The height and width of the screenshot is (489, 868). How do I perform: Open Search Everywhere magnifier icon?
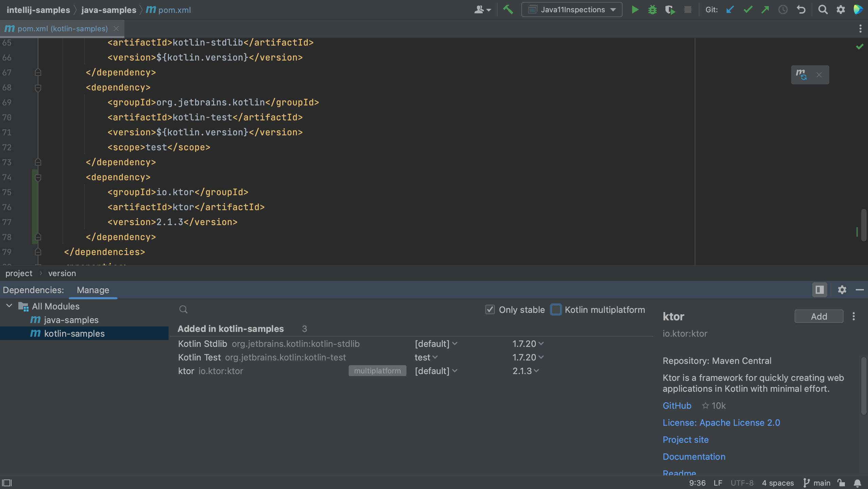coord(822,10)
